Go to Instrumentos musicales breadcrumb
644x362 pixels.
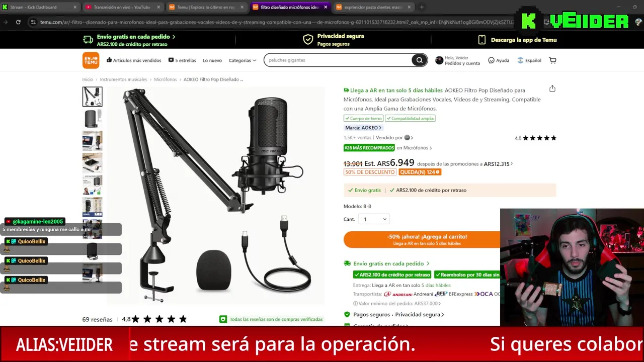[x=123, y=79]
